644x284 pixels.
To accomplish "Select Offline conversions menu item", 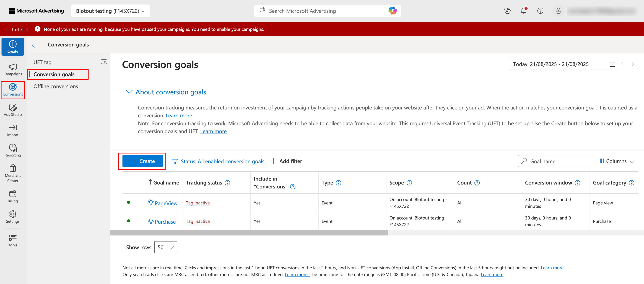I will pyautogui.click(x=56, y=86).
